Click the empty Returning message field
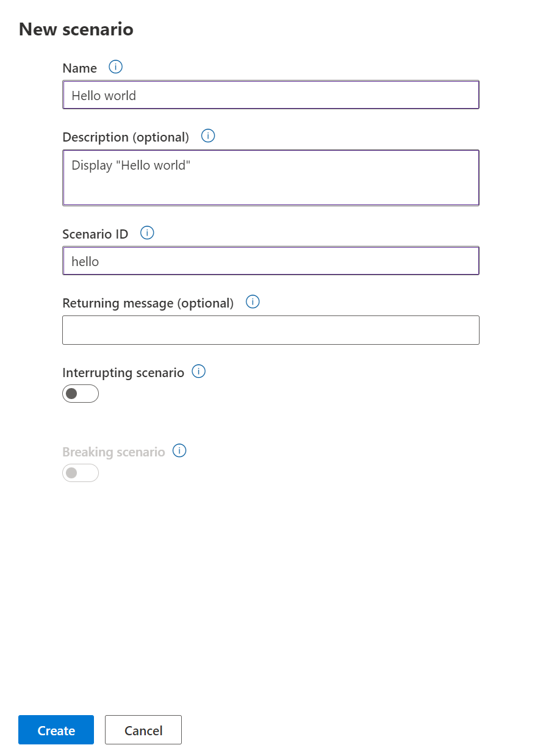The width and height of the screenshot is (543, 756). pos(271,329)
